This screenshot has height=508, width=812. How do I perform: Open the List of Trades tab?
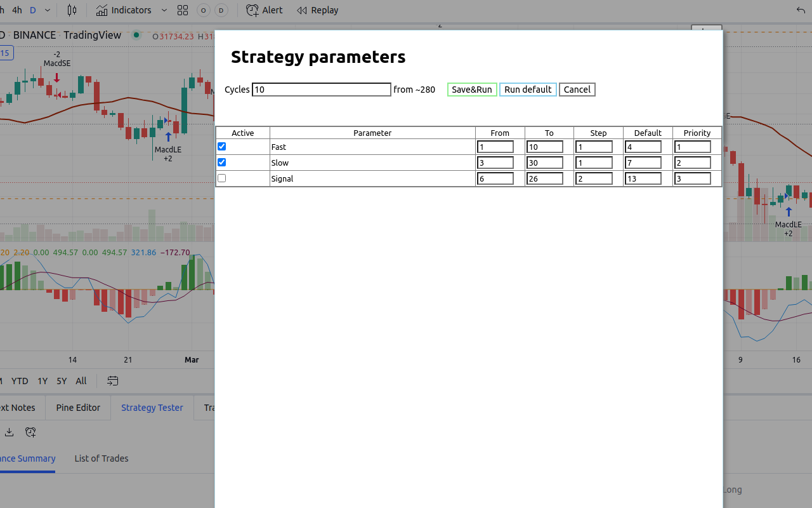coord(101,458)
